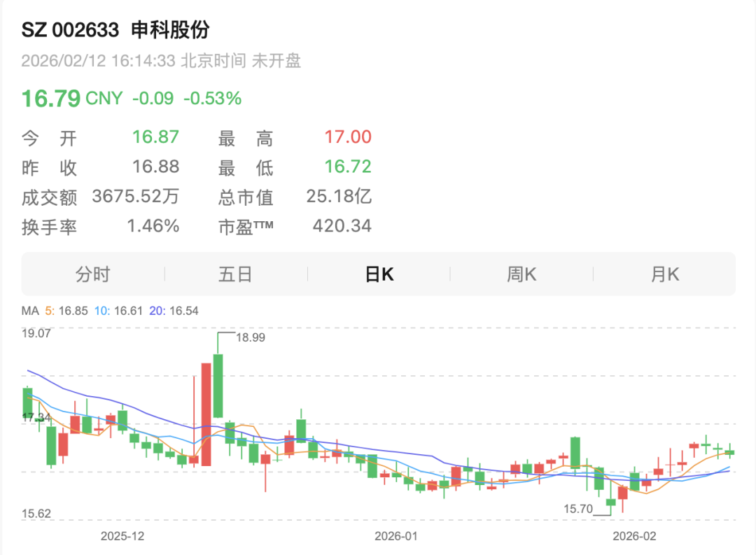Image resolution: width=756 pixels, height=555 pixels.
Task: Click the 18.99 high price marker
Action: 250,337
